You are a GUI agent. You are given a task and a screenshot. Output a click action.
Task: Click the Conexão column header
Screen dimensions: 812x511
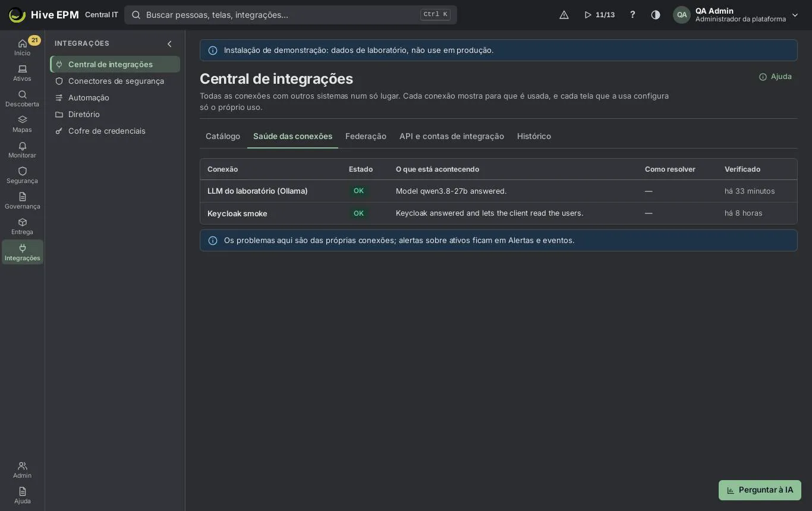[x=222, y=169]
